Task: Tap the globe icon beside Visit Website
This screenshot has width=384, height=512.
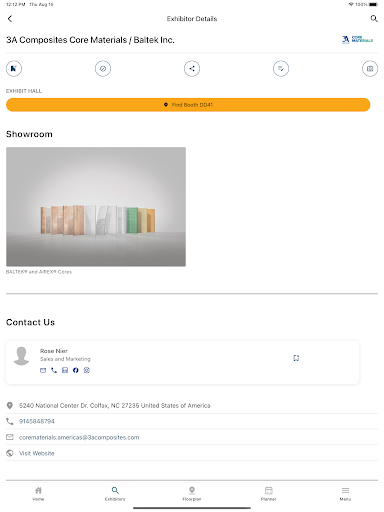Action: coord(10,453)
